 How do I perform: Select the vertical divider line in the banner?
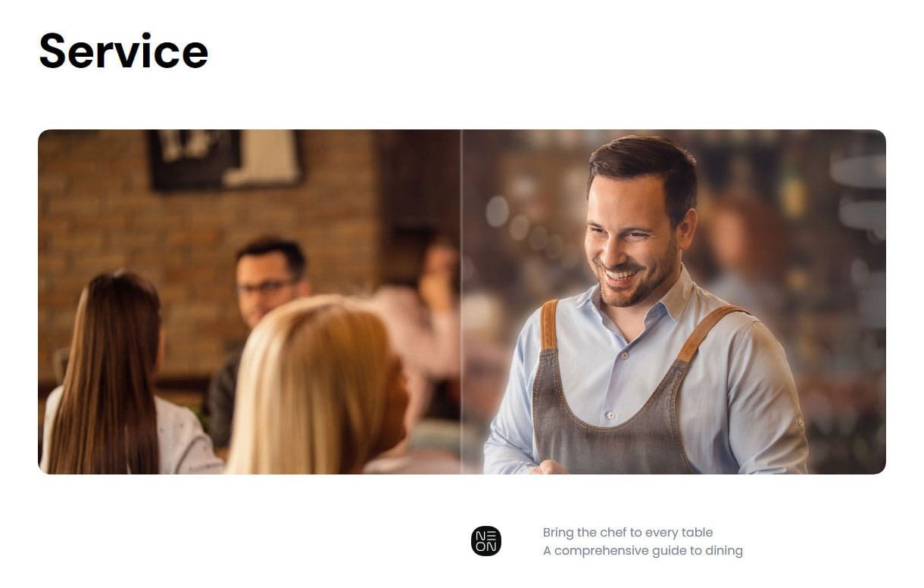click(x=461, y=301)
